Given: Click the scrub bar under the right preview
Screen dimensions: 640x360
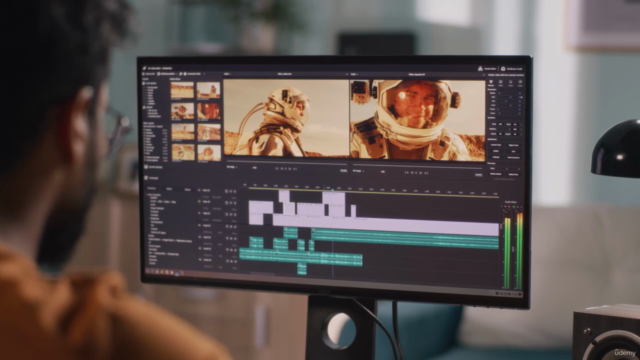Looking at the screenshot, I should [417, 167].
